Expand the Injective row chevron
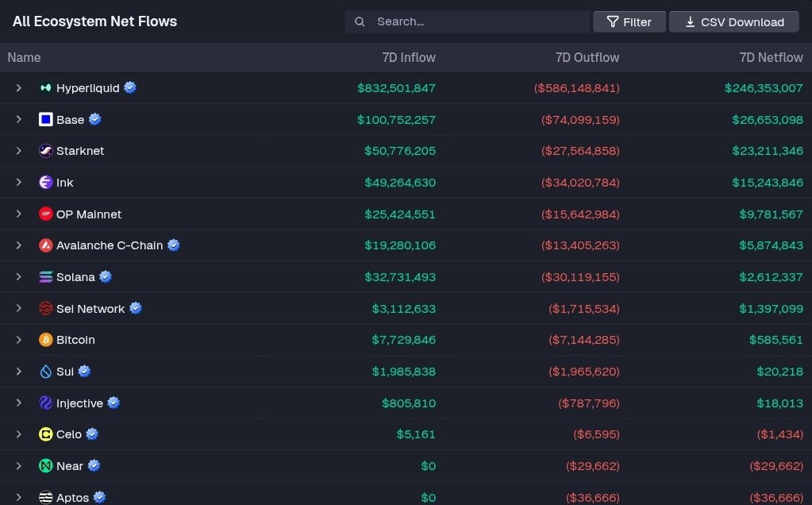Image resolution: width=812 pixels, height=505 pixels. (x=18, y=403)
